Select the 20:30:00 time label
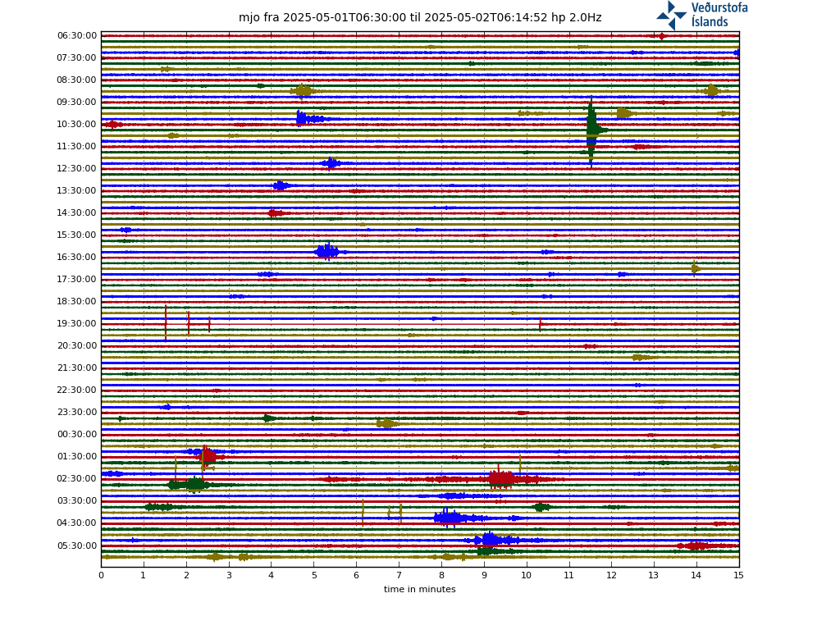 tap(77, 345)
